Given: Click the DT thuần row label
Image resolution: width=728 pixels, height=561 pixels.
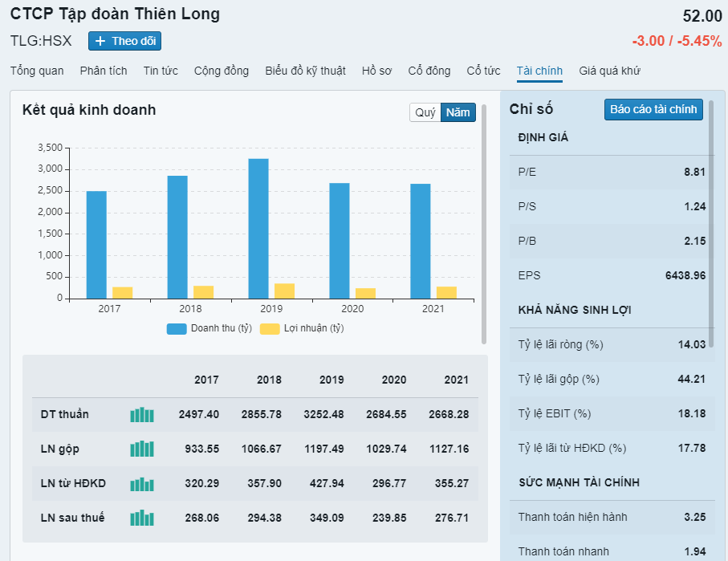Looking at the screenshot, I should (64, 414).
